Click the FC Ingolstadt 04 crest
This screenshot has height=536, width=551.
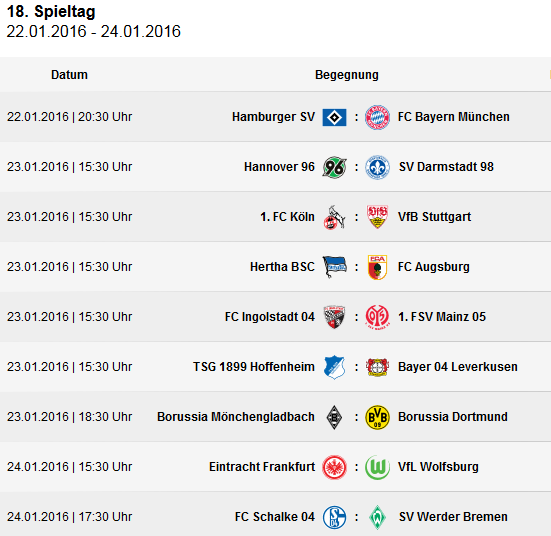pyautogui.click(x=334, y=317)
